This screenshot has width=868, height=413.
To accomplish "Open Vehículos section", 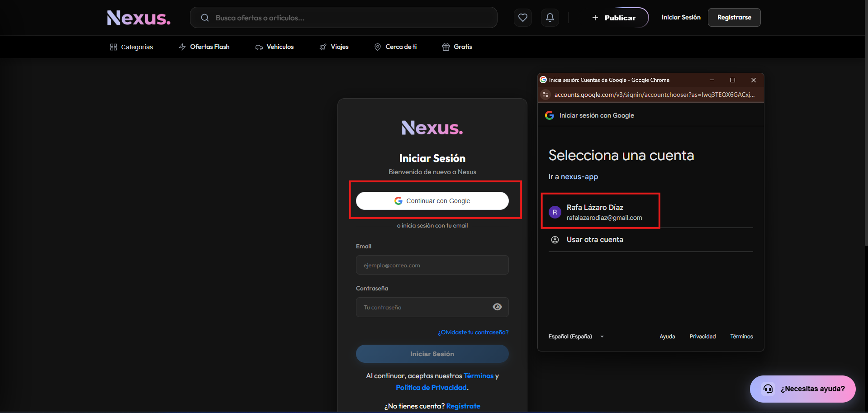I will [x=275, y=47].
